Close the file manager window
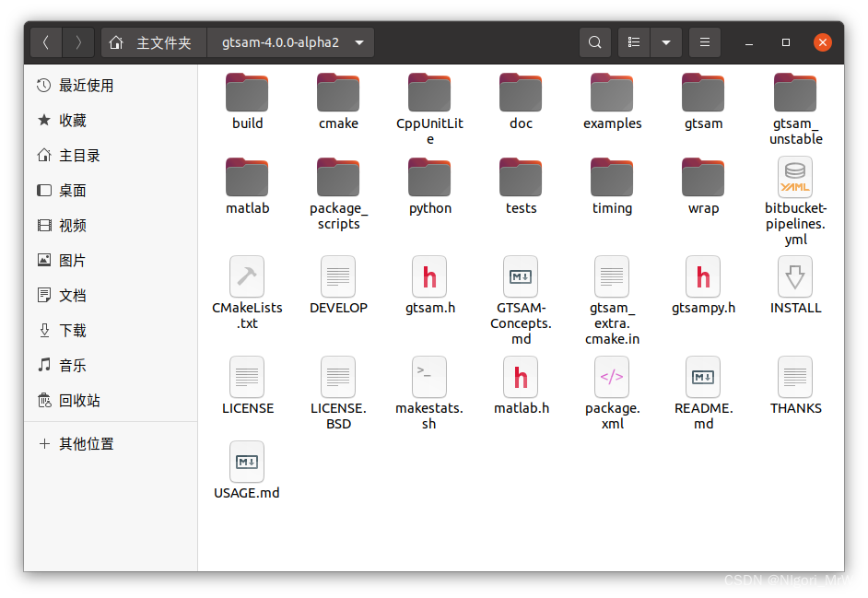 tap(823, 42)
